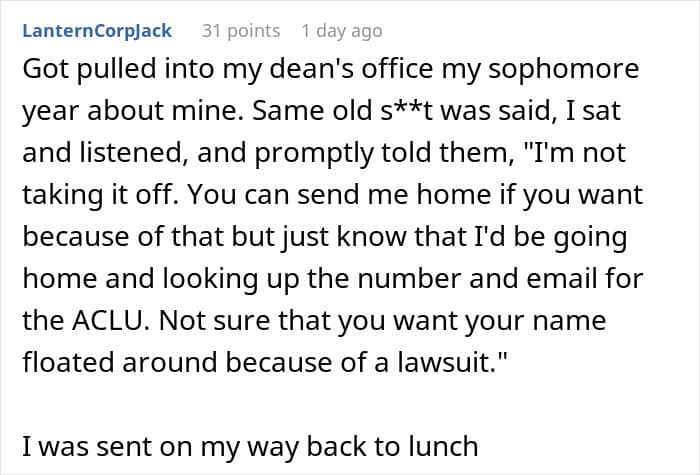Open the LanternCorpJack user profile
Screen dimensions: 700x475
[x=97, y=31]
